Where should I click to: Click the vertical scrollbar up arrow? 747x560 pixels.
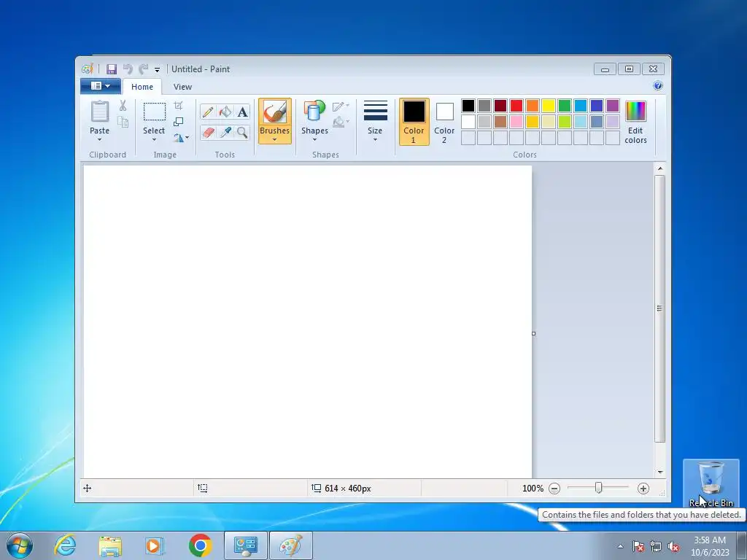pos(659,168)
